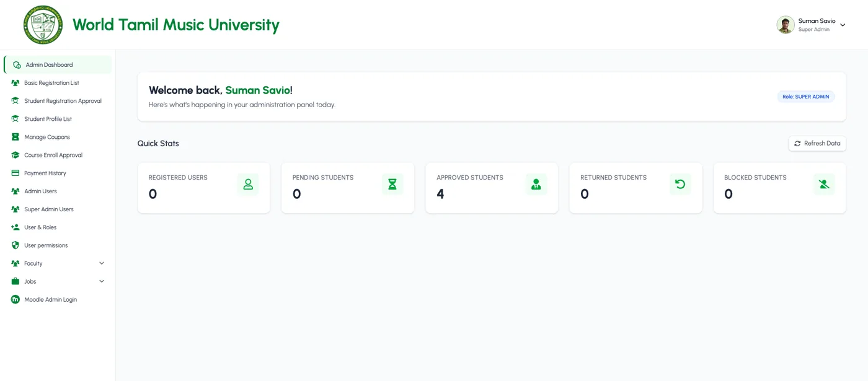Screen dimensions: 868x381
Task: Click the Pending Students hourglass icon
Action: tap(392, 184)
